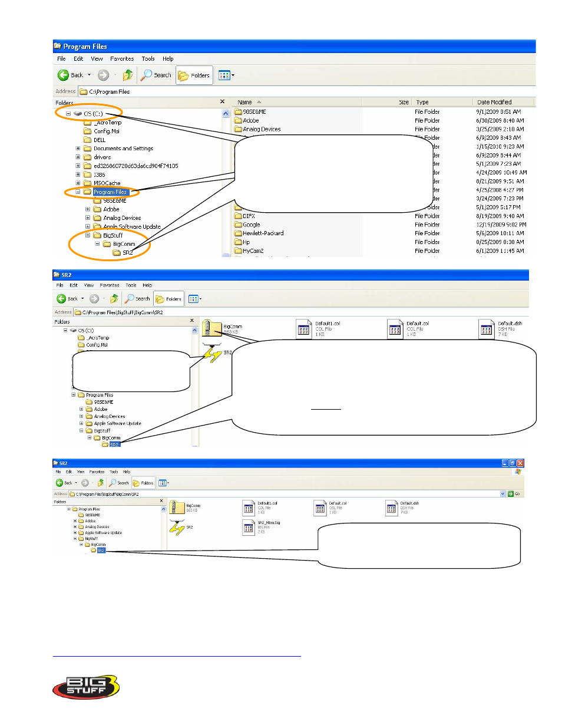Open Edit menu in Program Files window
Screen dimensions: 562x728
(x=78, y=59)
